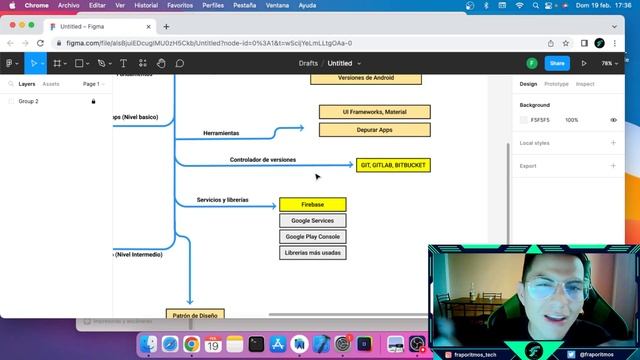Open Chrome profile avatar

point(600,43)
